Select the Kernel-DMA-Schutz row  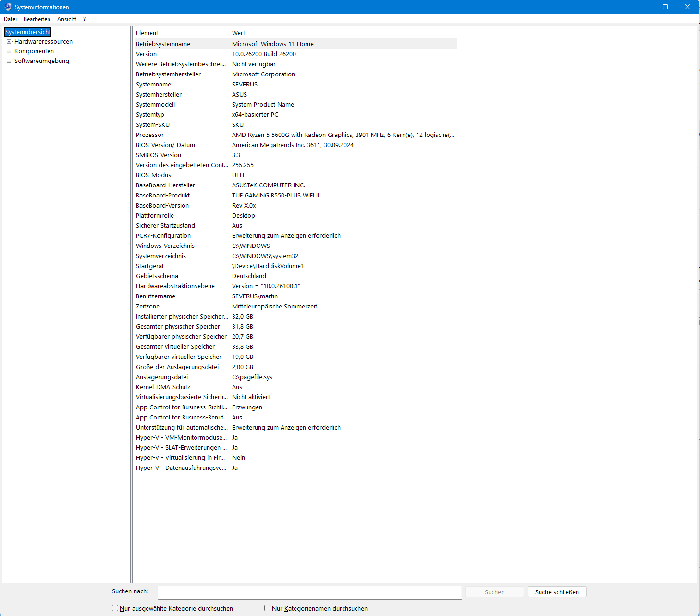(x=295, y=387)
